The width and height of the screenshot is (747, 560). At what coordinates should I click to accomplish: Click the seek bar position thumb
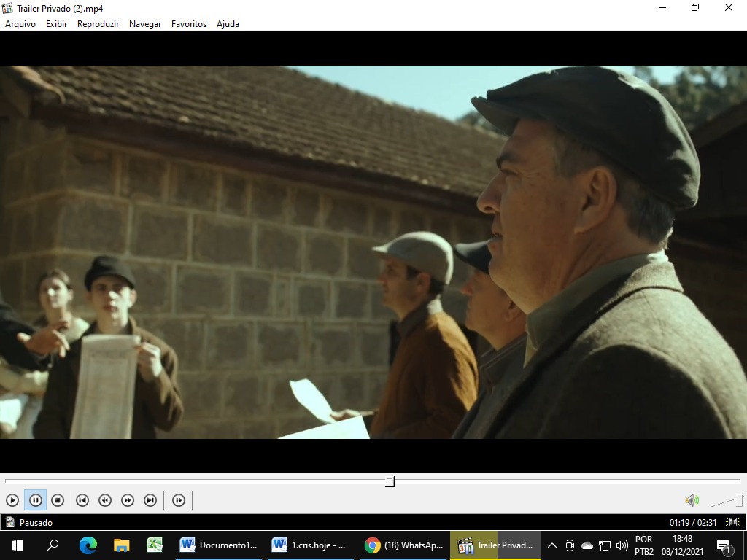tap(390, 481)
